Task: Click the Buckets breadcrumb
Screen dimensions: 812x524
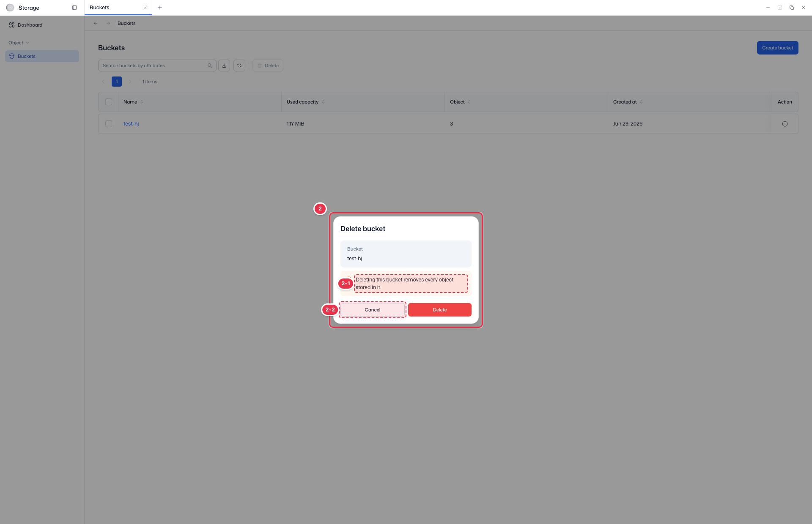Action: pyautogui.click(x=126, y=23)
